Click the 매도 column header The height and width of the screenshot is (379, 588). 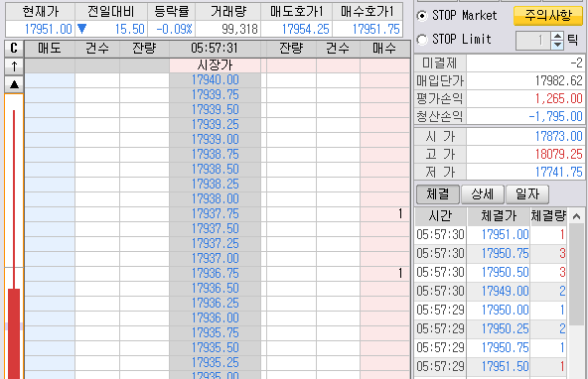click(50, 49)
